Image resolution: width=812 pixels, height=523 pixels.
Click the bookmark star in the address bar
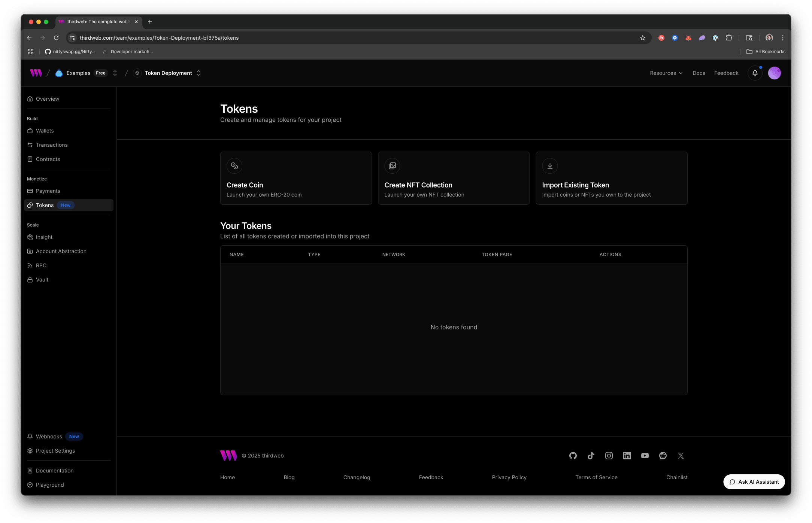642,38
